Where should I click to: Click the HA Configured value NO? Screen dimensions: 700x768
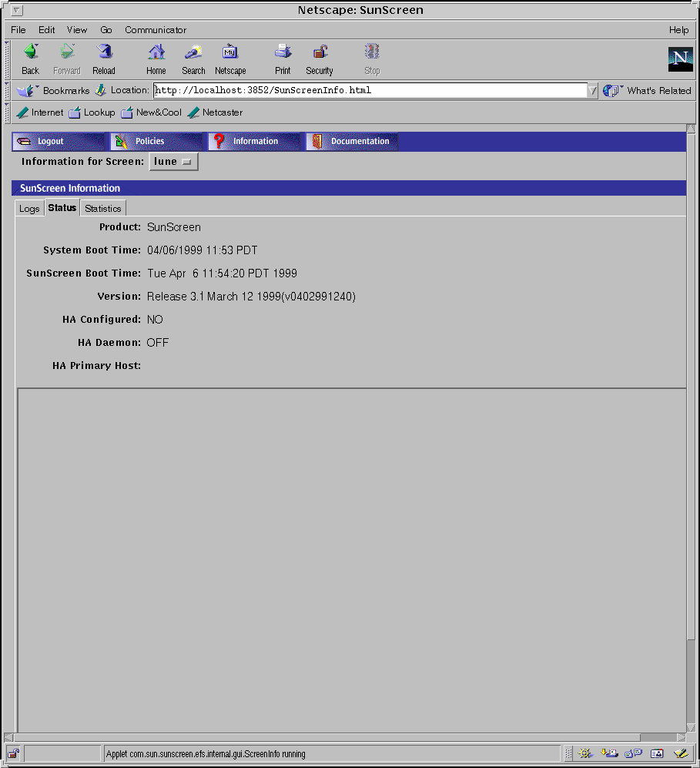pos(155,320)
